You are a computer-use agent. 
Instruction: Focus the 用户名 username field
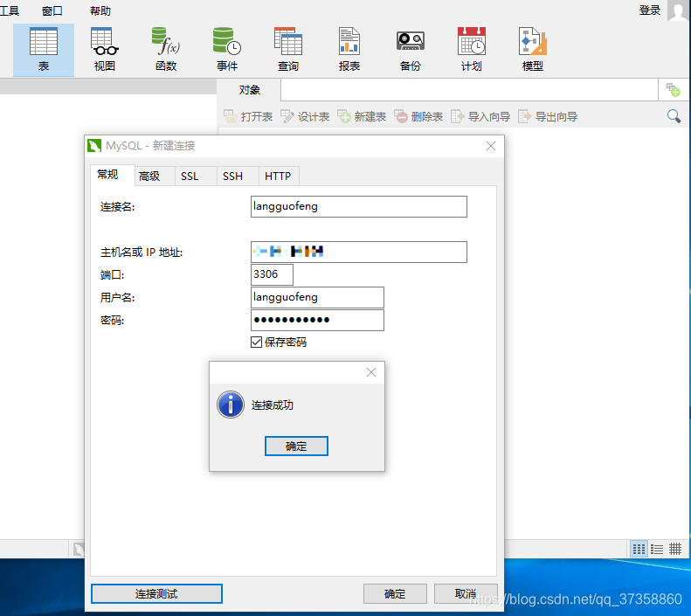click(x=317, y=297)
